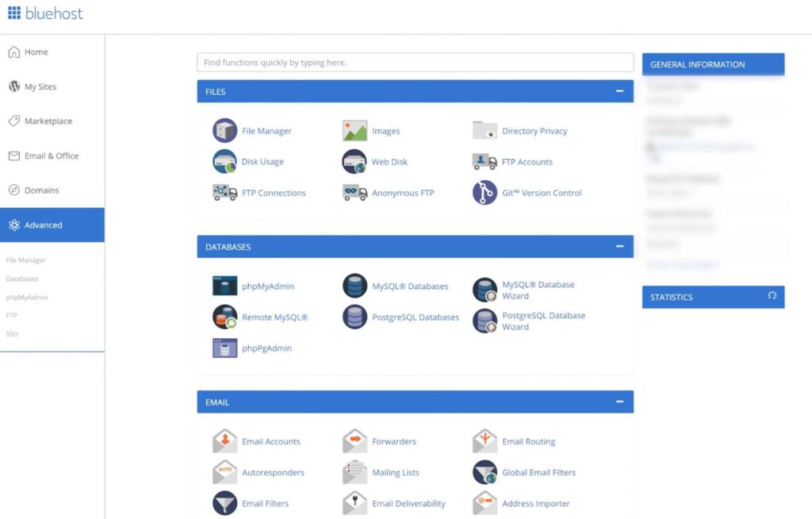Open the PostgreSQL Database Wizard icon
812x519 pixels.
point(485,321)
